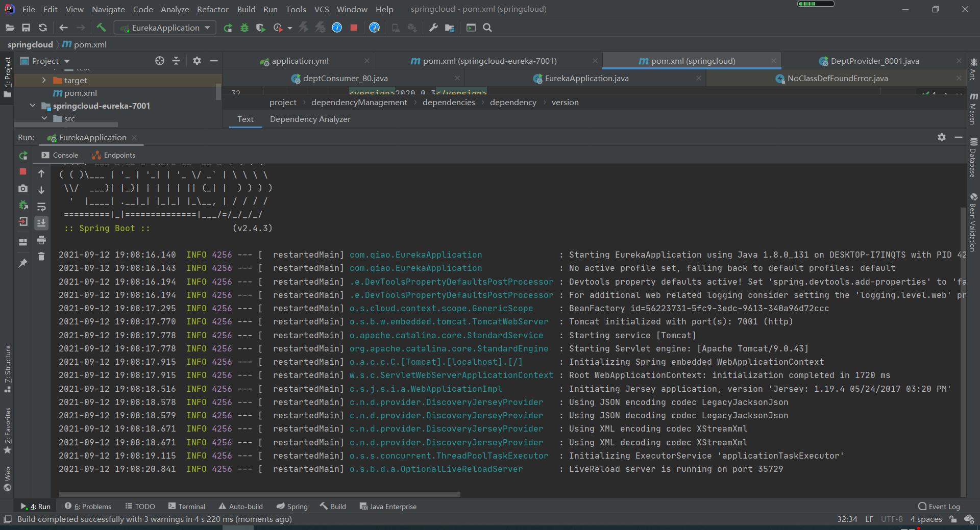
Task: Enable scroll to end in console output
Action: click(x=41, y=223)
